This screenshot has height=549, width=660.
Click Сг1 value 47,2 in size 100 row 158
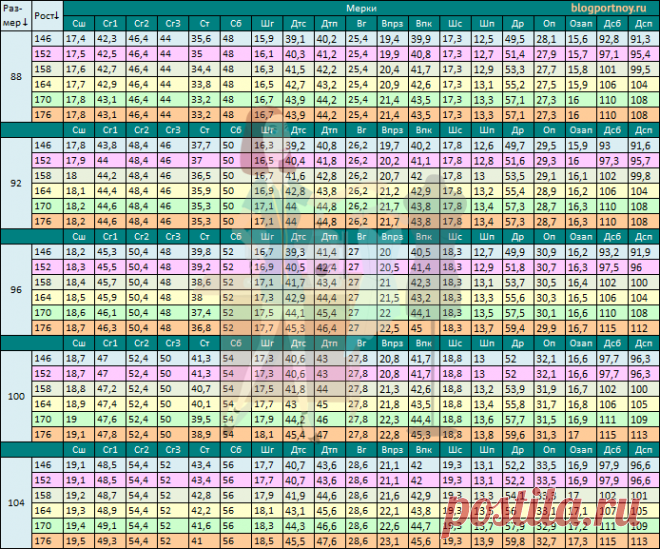coord(110,389)
